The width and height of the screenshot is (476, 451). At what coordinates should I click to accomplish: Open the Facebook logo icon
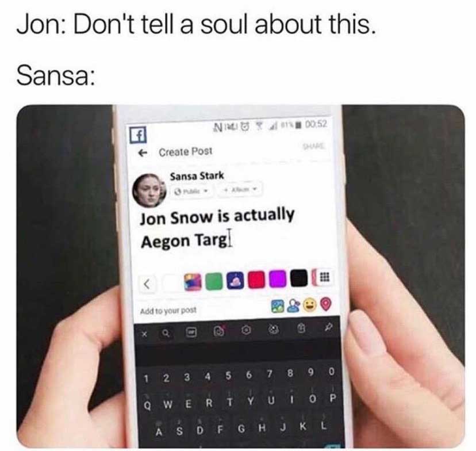click(x=139, y=135)
